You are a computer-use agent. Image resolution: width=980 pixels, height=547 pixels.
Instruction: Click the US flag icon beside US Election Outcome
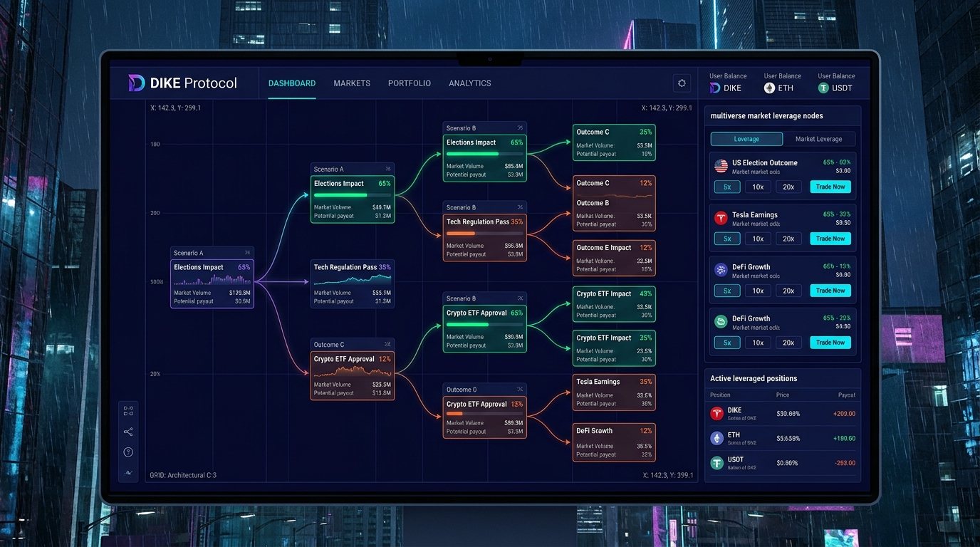(x=721, y=166)
